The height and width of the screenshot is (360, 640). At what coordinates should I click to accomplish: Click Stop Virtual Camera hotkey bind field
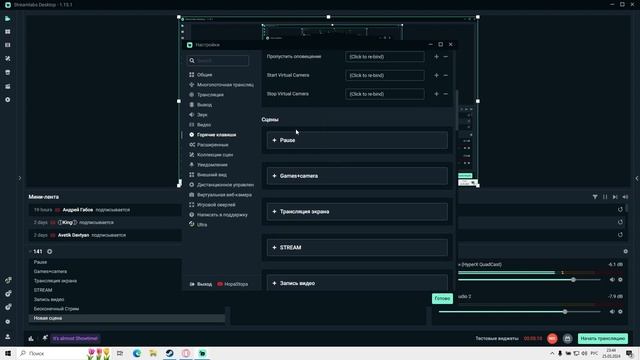[x=385, y=94]
